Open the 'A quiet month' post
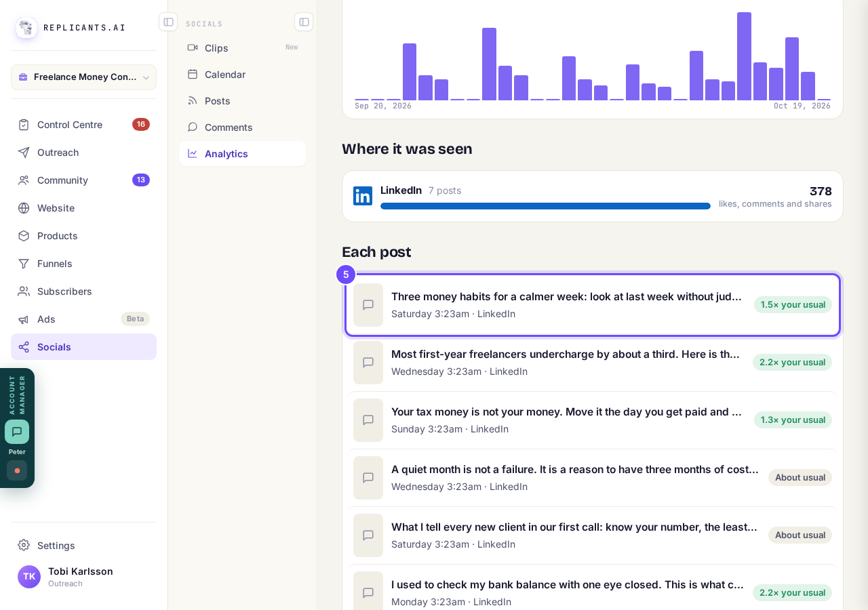 [593, 478]
